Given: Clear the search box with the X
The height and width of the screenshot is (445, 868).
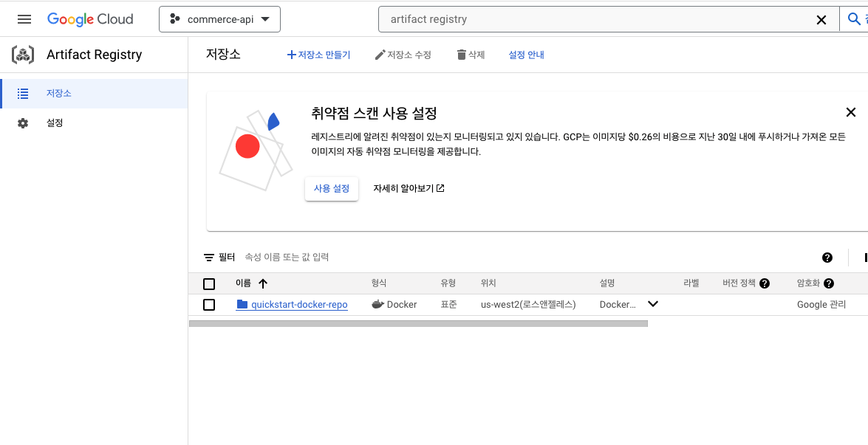Looking at the screenshot, I should click(821, 20).
